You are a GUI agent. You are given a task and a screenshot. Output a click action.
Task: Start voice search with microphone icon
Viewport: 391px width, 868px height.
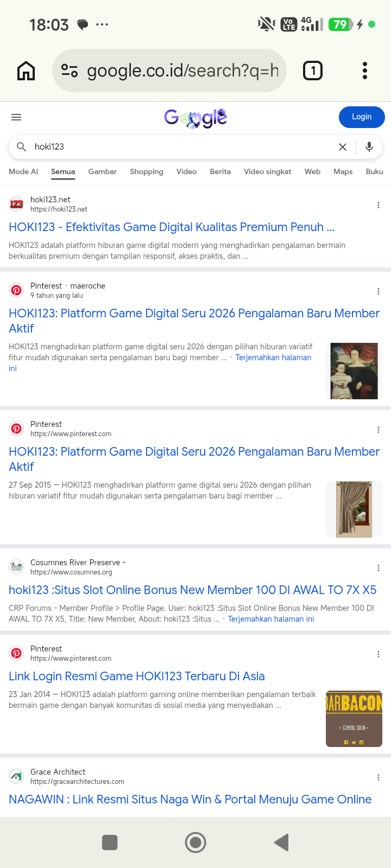pos(369,147)
